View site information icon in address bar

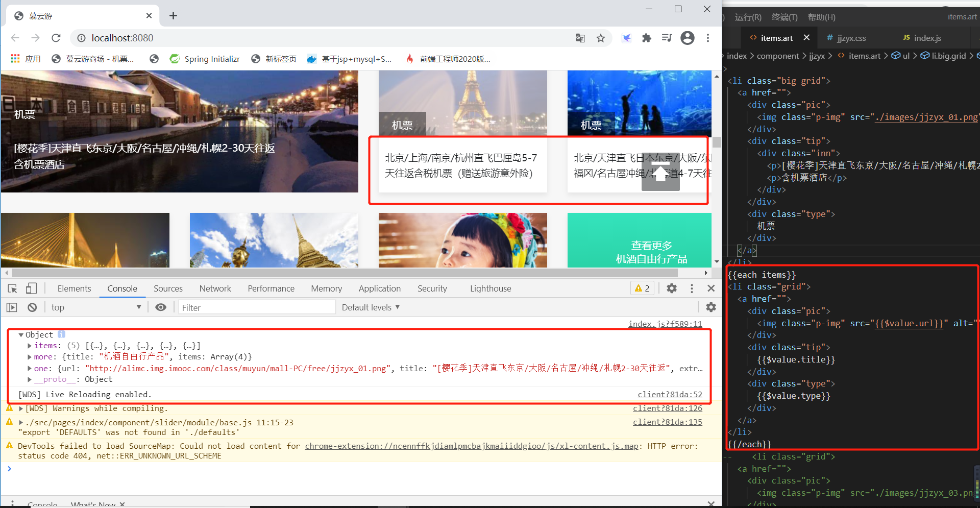[81, 38]
